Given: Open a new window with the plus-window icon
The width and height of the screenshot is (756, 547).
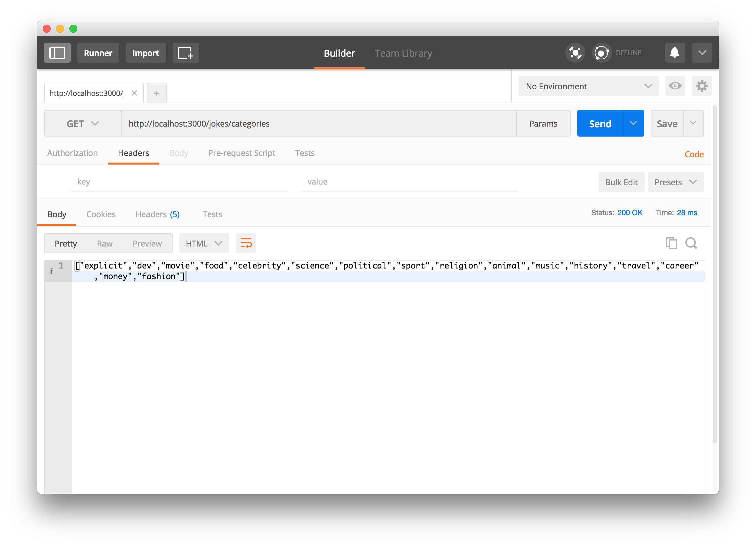Looking at the screenshot, I should click(x=186, y=53).
